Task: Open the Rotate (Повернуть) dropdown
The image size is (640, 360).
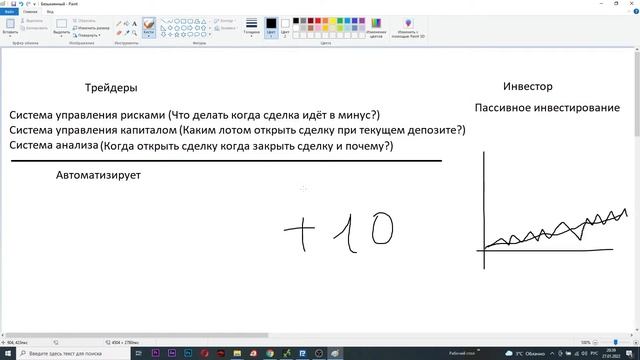Action: click(87, 35)
